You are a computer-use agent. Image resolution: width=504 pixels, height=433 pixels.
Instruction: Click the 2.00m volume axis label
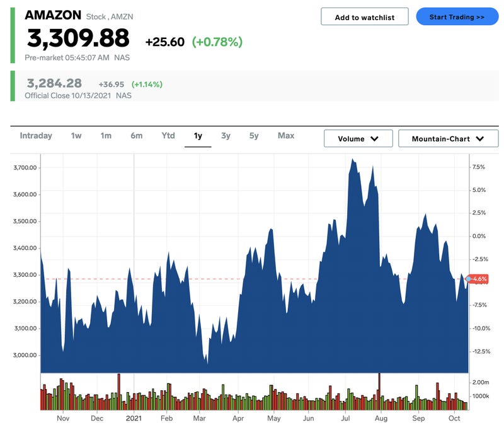tap(481, 382)
